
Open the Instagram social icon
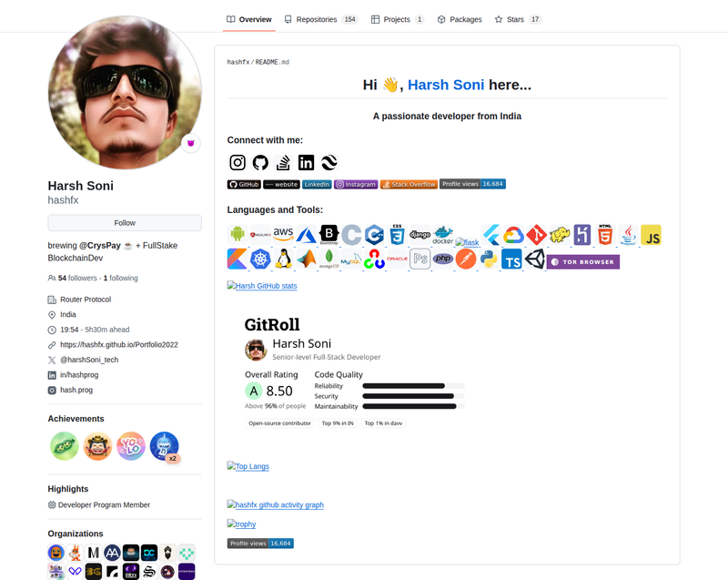point(238,163)
